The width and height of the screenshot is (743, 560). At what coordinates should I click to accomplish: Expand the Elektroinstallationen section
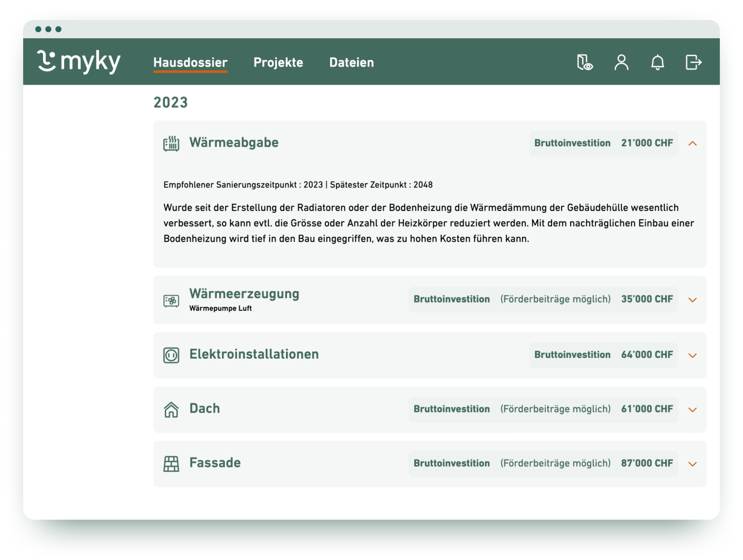(693, 355)
